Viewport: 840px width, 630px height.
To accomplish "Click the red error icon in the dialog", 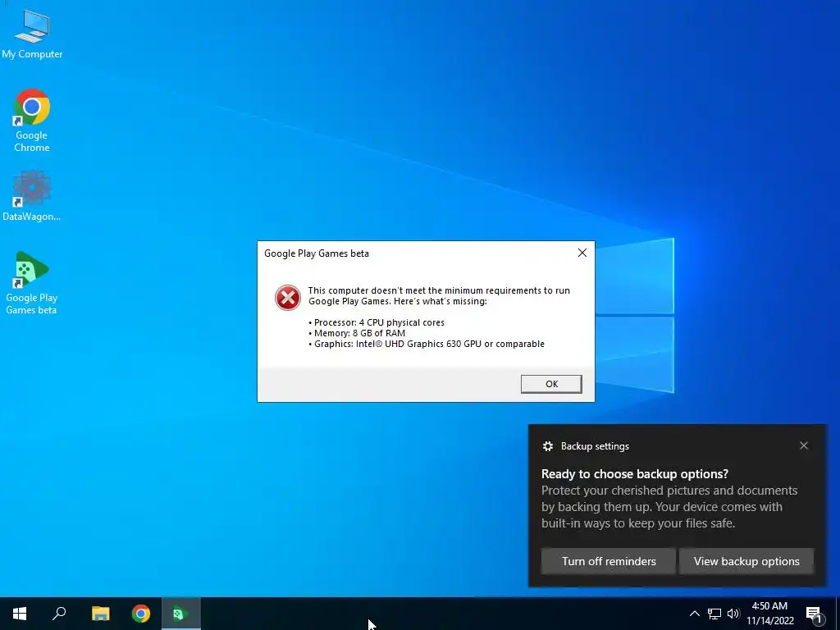I will pyautogui.click(x=288, y=298).
